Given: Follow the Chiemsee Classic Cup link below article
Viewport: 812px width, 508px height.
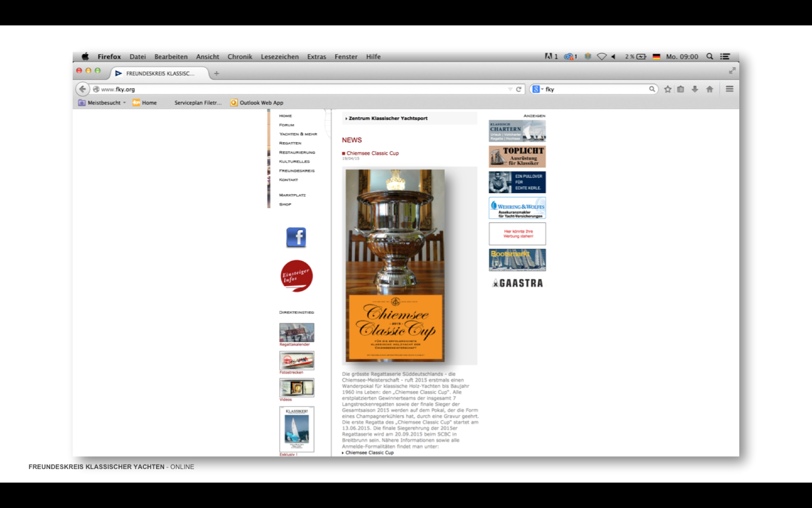Looking at the screenshot, I should (369, 453).
